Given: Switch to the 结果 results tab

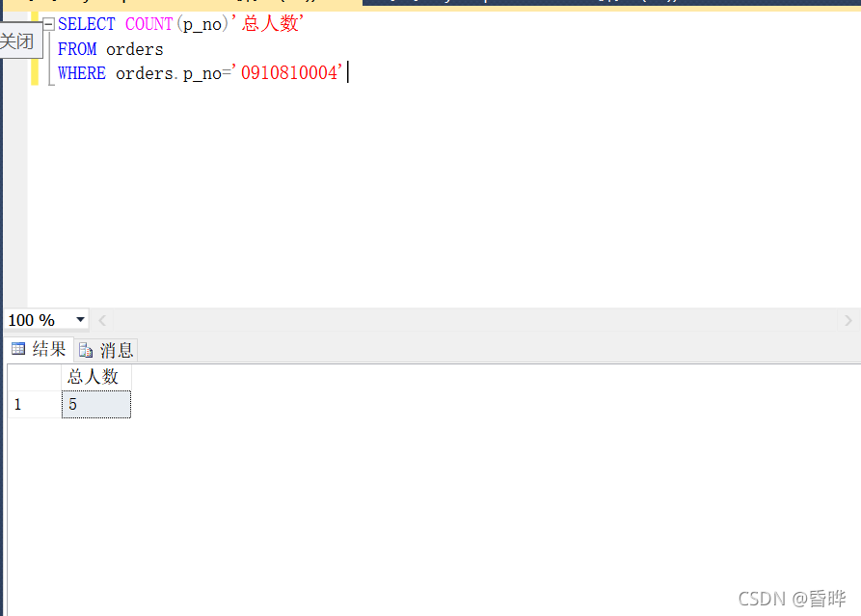Looking at the screenshot, I should (x=39, y=349).
